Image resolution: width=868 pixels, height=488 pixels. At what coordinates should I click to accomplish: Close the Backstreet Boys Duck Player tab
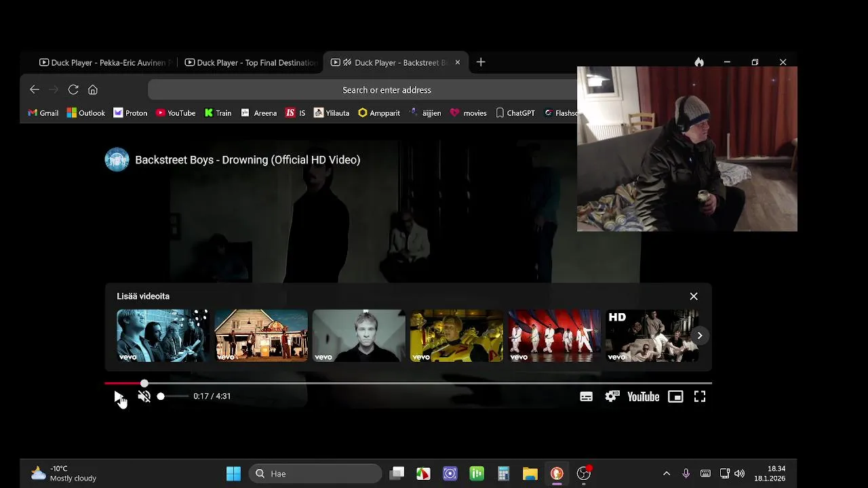(x=457, y=62)
